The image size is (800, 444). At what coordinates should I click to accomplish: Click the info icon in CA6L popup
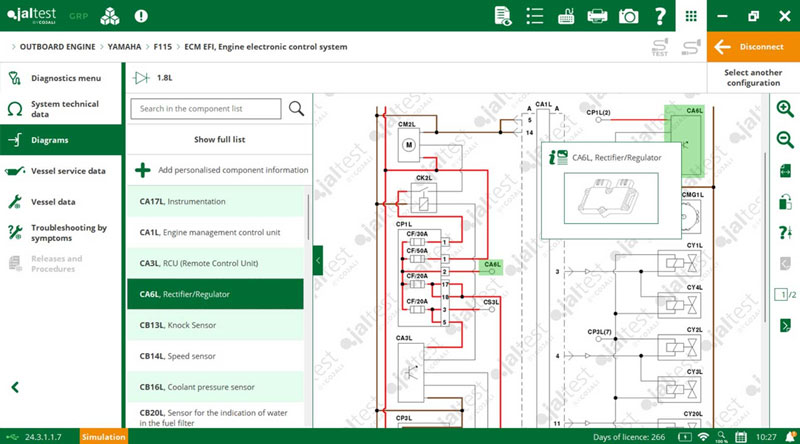pyautogui.click(x=558, y=157)
